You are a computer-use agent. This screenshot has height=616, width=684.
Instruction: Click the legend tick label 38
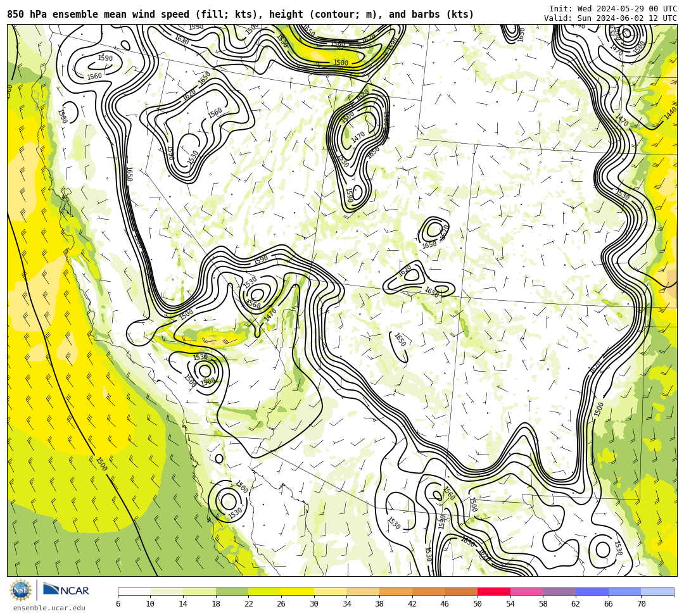pyautogui.click(x=379, y=604)
